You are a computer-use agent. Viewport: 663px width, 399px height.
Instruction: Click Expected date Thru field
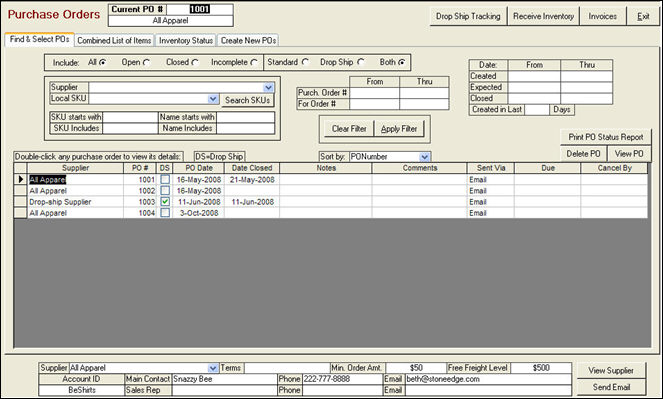pyautogui.click(x=586, y=87)
